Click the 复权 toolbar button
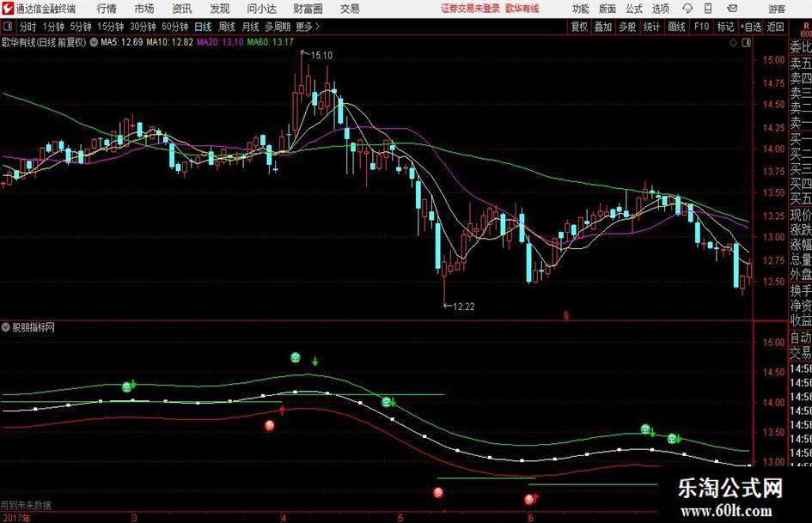Viewport: 812px width, 523px height. click(x=579, y=27)
